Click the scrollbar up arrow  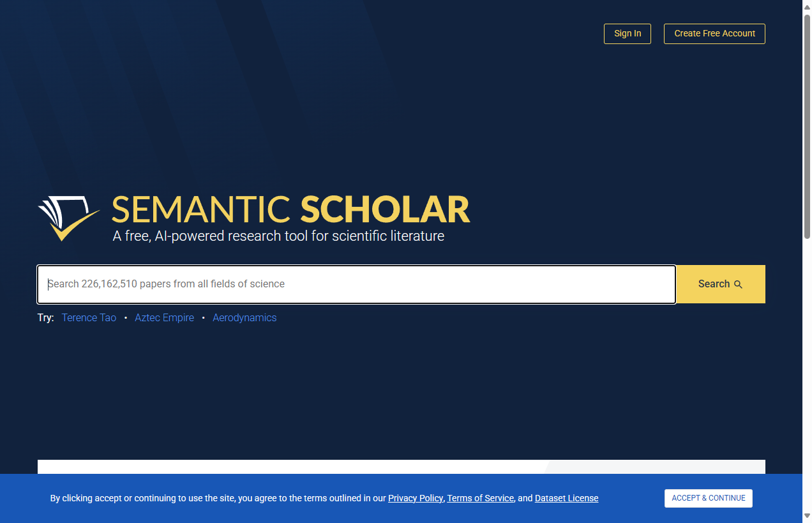click(806, 6)
